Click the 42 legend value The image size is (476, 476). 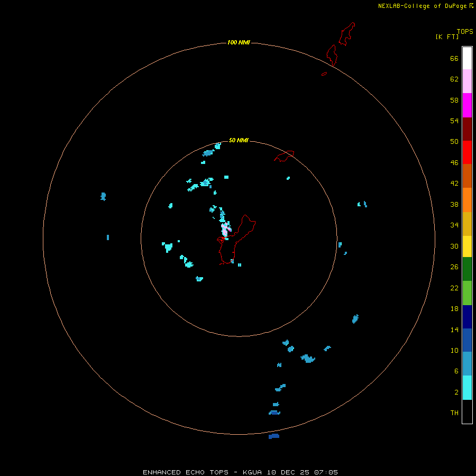click(x=454, y=184)
